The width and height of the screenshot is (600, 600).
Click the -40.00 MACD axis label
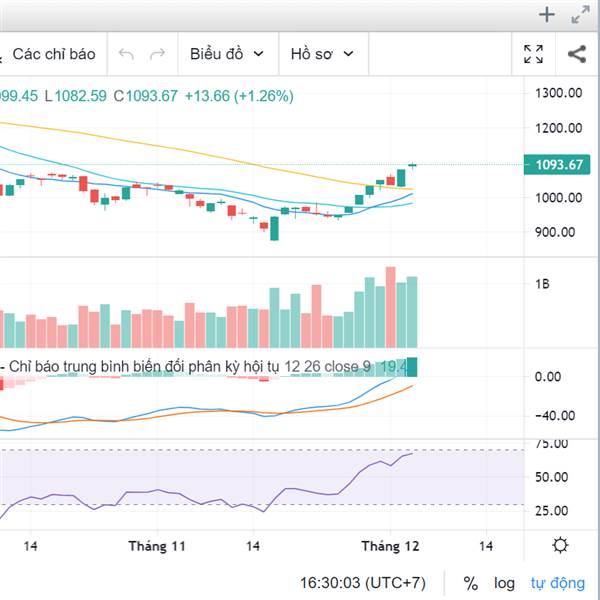554,416
